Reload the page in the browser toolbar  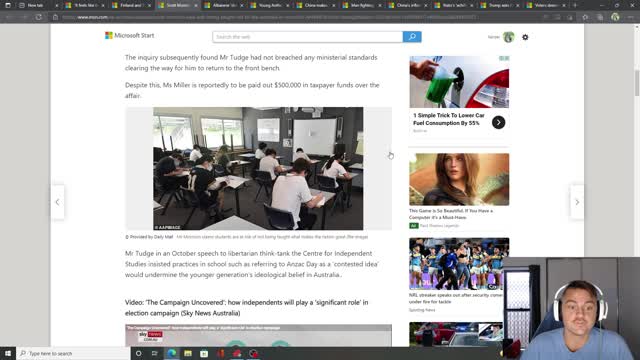coord(38,17)
